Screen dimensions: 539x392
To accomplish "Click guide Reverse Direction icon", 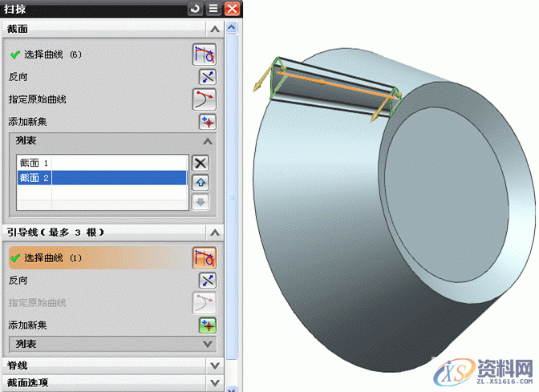I will [x=208, y=280].
